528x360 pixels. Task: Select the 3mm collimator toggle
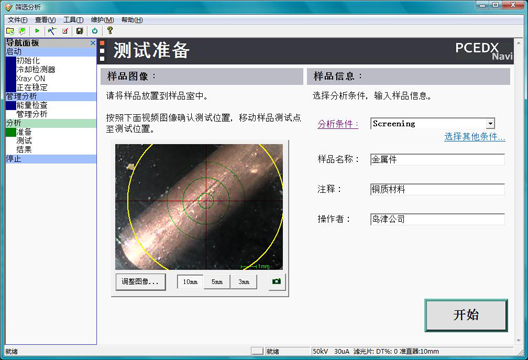pos(244,282)
